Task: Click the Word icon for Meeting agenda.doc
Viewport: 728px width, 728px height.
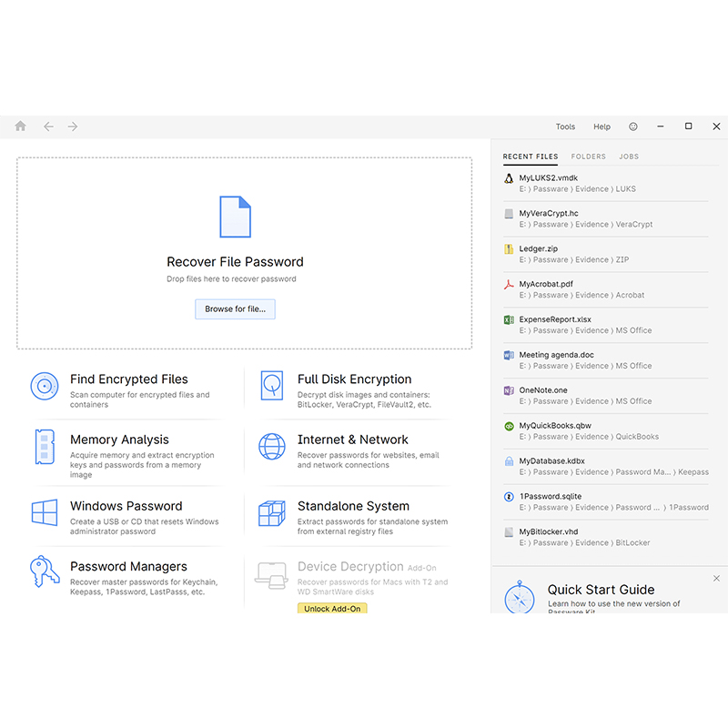Action: [x=509, y=355]
